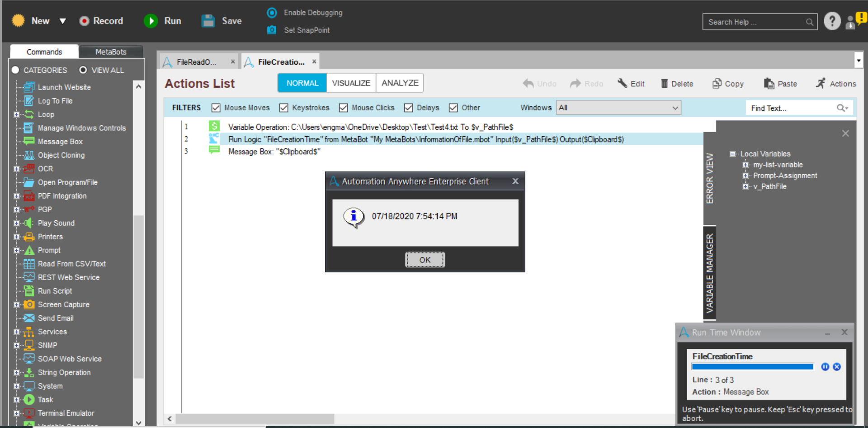The image size is (868, 428).
Task: Select the ANALYZE view tab
Action: [400, 83]
